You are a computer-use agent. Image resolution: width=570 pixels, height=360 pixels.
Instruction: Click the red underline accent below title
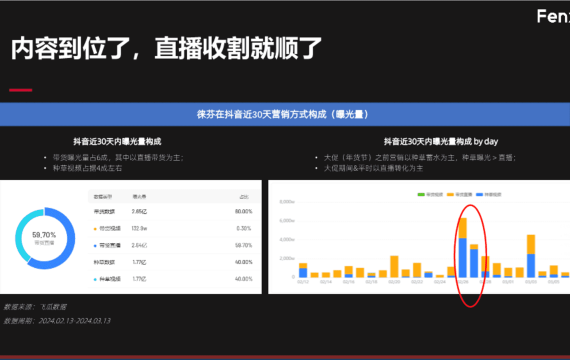tap(21, 90)
